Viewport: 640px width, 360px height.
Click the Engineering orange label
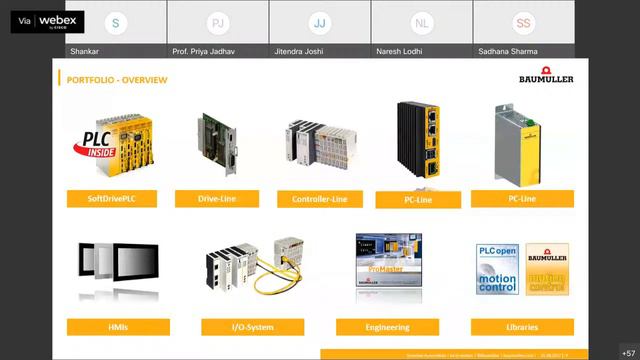(387, 327)
